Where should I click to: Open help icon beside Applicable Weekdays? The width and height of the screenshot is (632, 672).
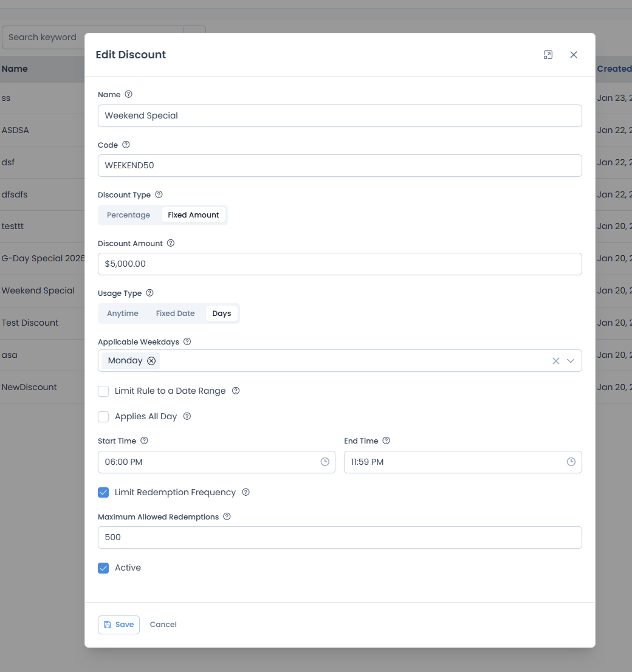pyautogui.click(x=187, y=341)
